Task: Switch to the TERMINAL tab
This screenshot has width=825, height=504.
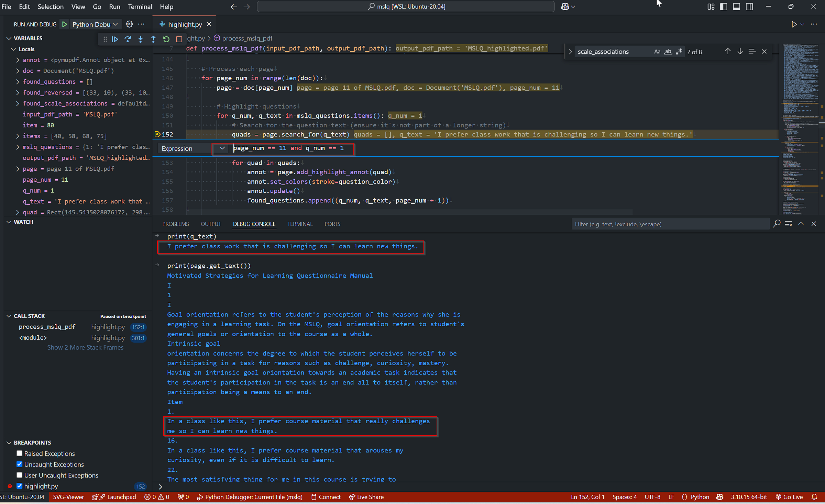Action: tap(300, 224)
